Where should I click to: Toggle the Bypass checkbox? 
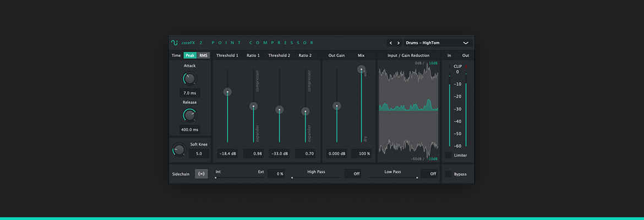point(449,174)
